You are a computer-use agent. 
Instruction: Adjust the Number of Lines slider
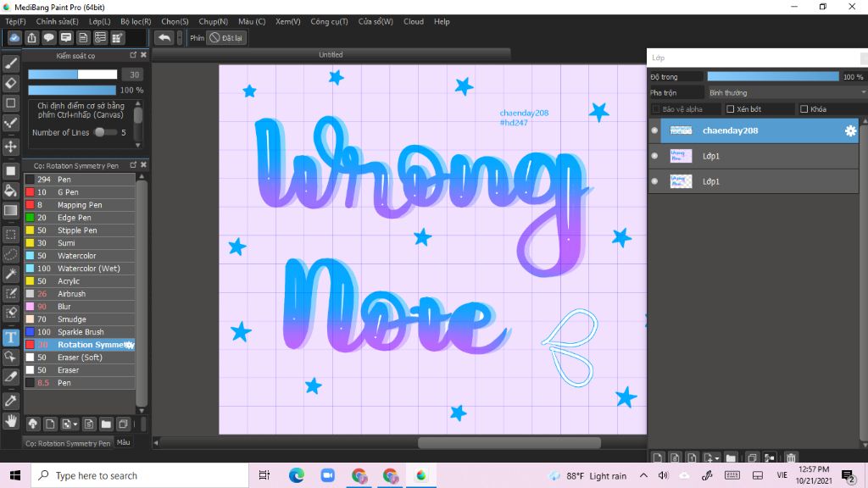[x=105, y=132]
